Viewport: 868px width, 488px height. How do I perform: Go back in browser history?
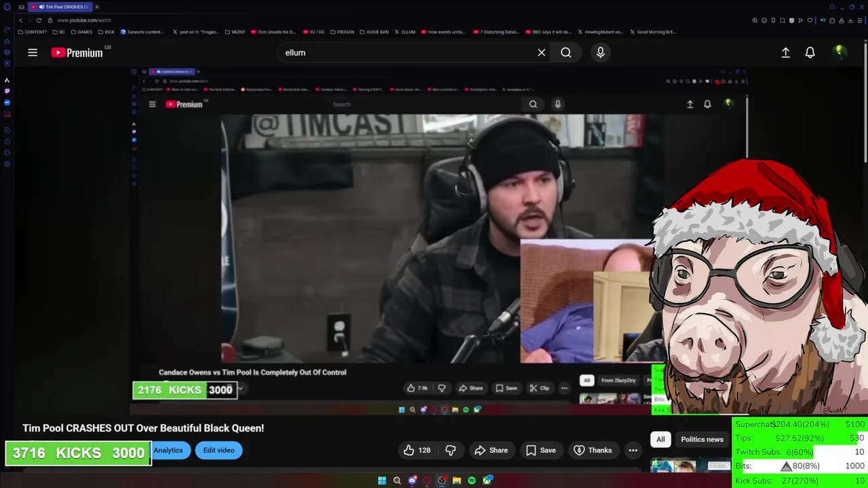(x=20, y=20)
